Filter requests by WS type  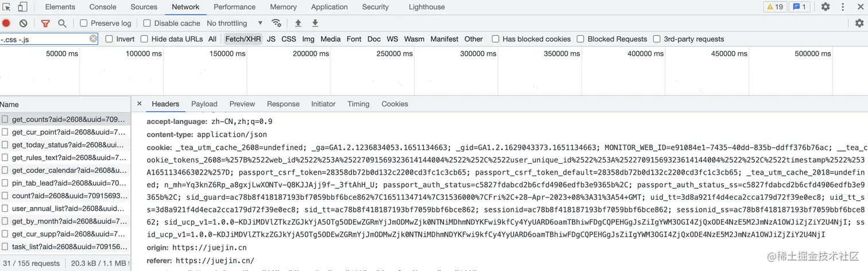click(392, 39)
